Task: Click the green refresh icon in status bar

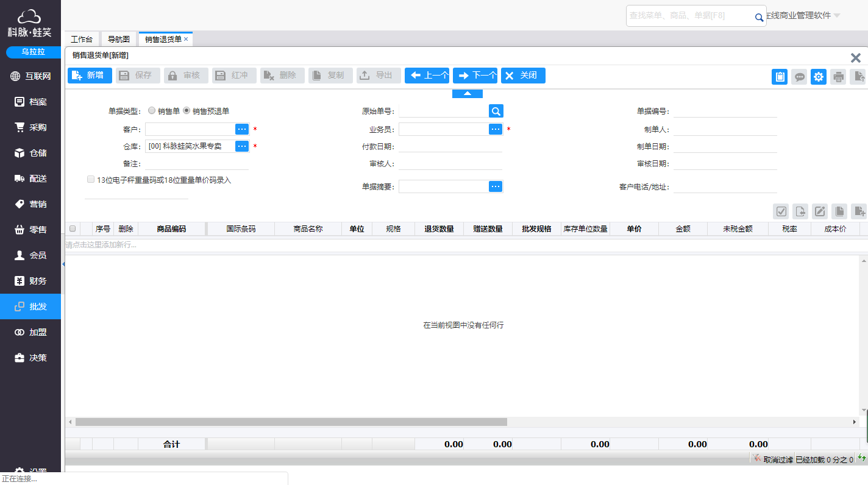Action: pyautogui.click(x=862, y=458)
